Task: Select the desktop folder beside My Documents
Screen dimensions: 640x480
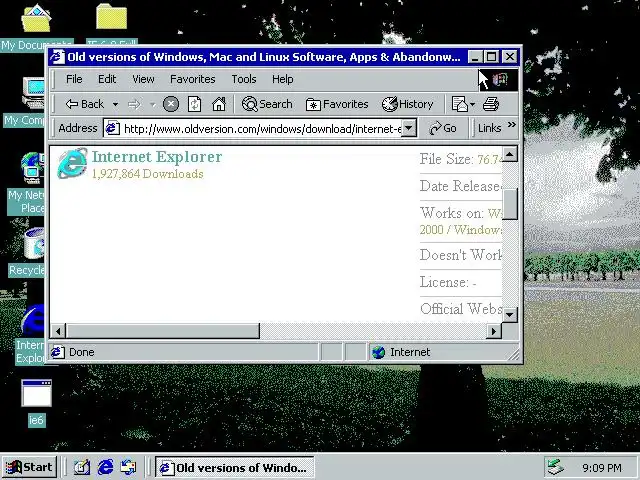Action: pyautogui.click(x=111, y=24)
